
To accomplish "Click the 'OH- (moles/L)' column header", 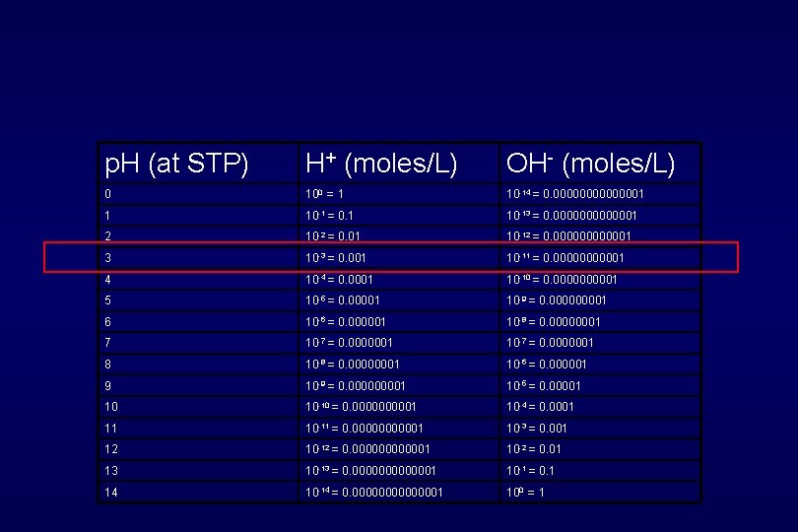I will (x=590, y=164).
